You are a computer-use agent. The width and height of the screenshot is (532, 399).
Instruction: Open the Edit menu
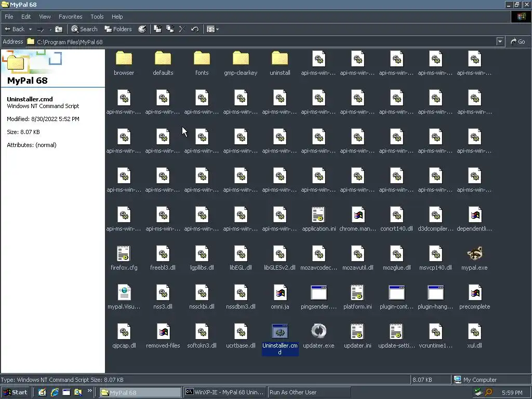click(26, 17)
